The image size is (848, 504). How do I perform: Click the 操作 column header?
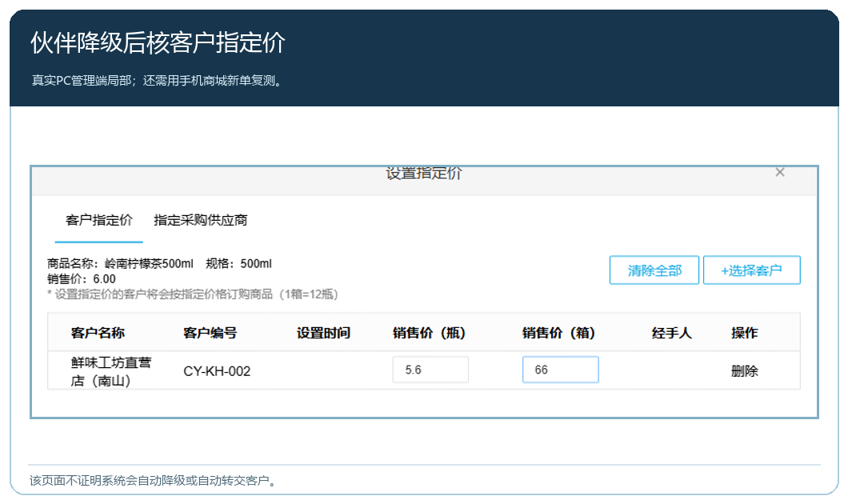[745, 333]
